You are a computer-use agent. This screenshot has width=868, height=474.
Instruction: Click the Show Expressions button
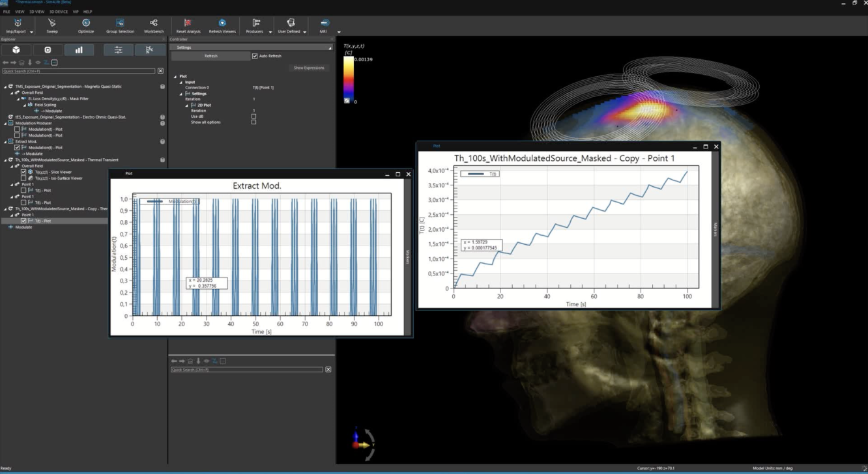tap(308, 67)
